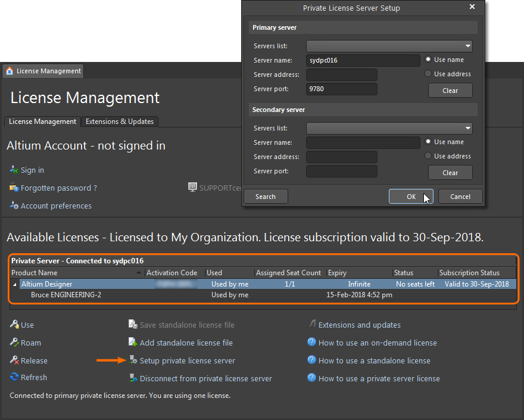Switch to the Extensions & Updates tab
This screenshot has width=524, height=420.
[x=120, y=122]
